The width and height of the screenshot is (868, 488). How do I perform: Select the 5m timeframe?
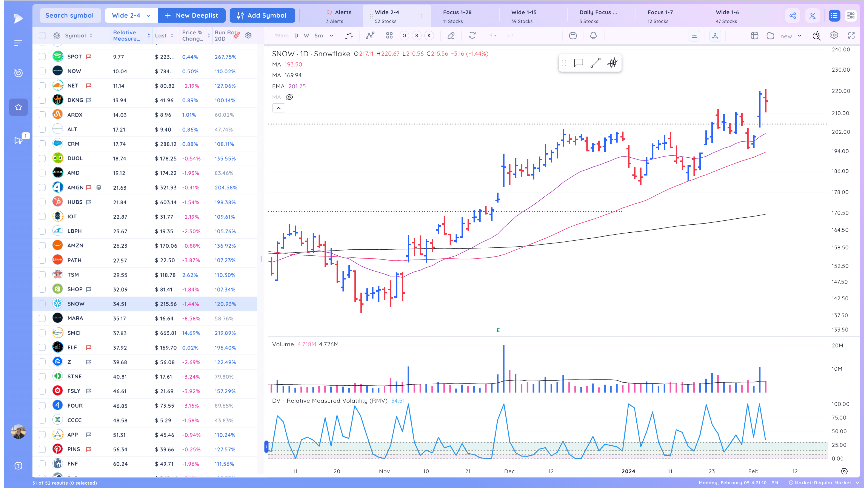(319, 36)
